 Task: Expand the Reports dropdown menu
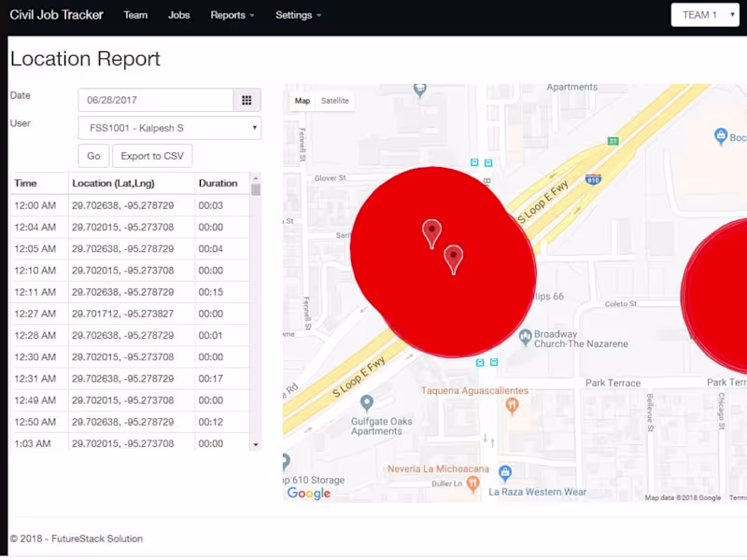click(x=232, y=15)
